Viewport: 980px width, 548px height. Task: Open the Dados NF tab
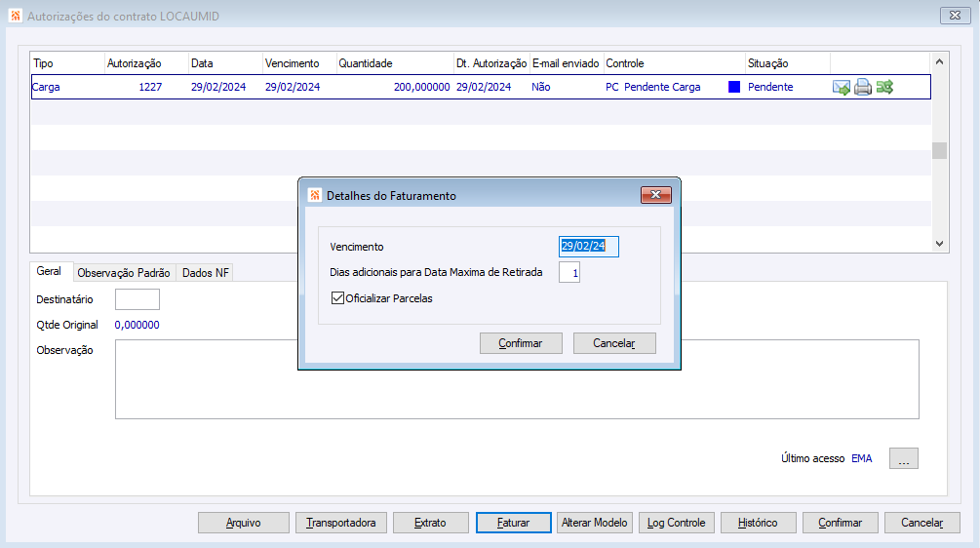[206, 273]
